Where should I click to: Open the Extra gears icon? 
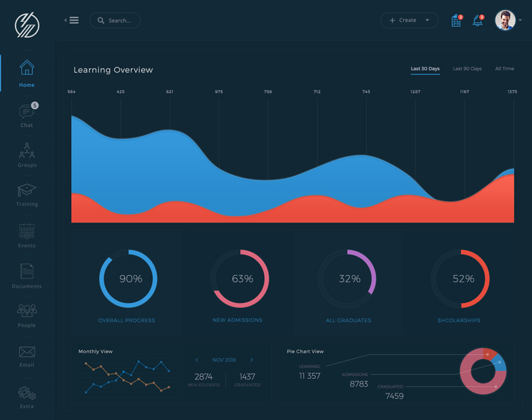click(27, 393)
